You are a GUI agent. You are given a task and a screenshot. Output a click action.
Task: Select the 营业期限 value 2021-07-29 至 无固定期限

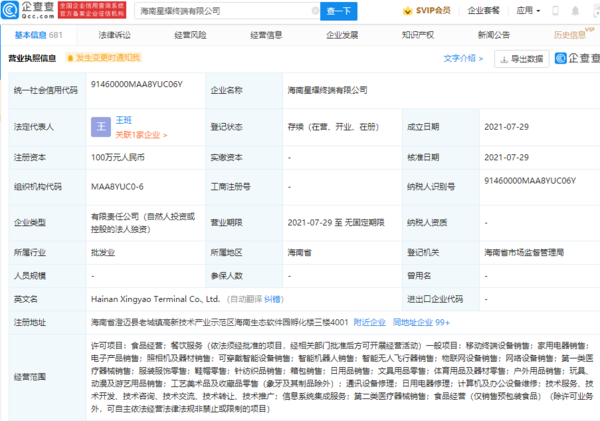coord(336,223)
